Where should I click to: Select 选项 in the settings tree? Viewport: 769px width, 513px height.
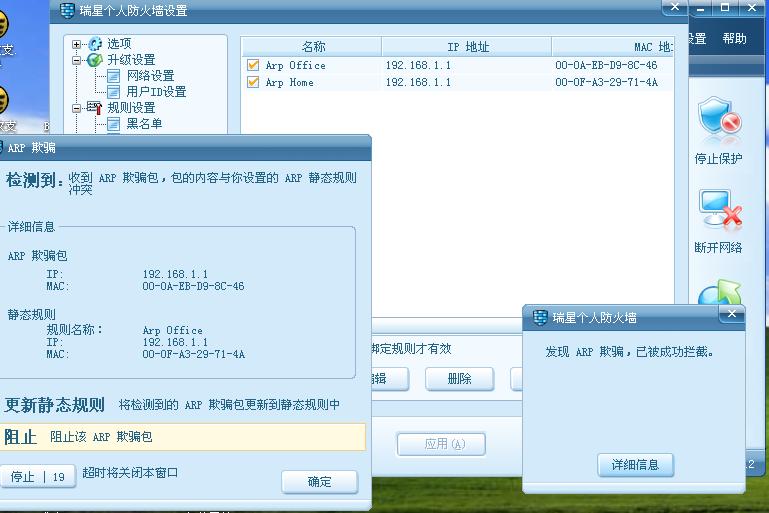point(119,44)
